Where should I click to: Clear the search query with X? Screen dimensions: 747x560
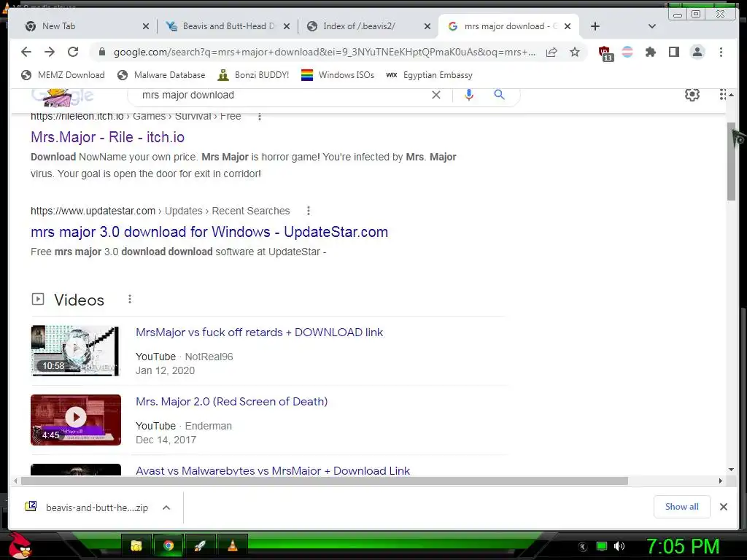coord(436,95)
